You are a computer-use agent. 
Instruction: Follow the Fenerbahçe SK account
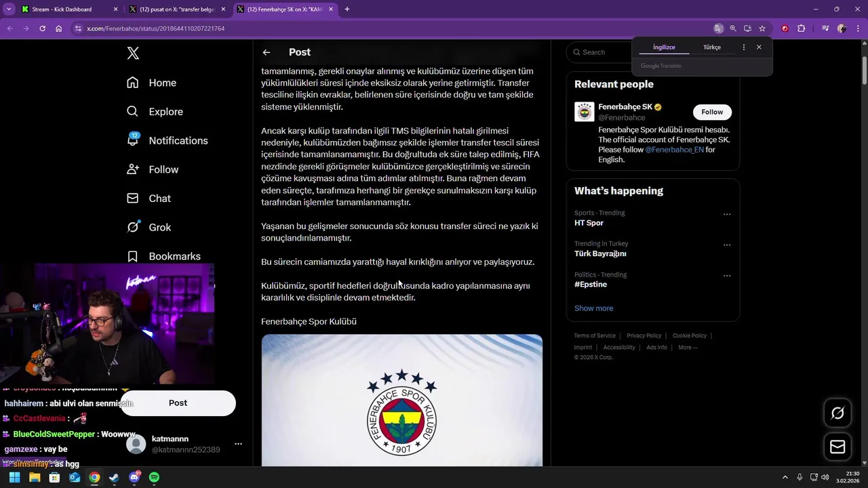tap(712, 112)
